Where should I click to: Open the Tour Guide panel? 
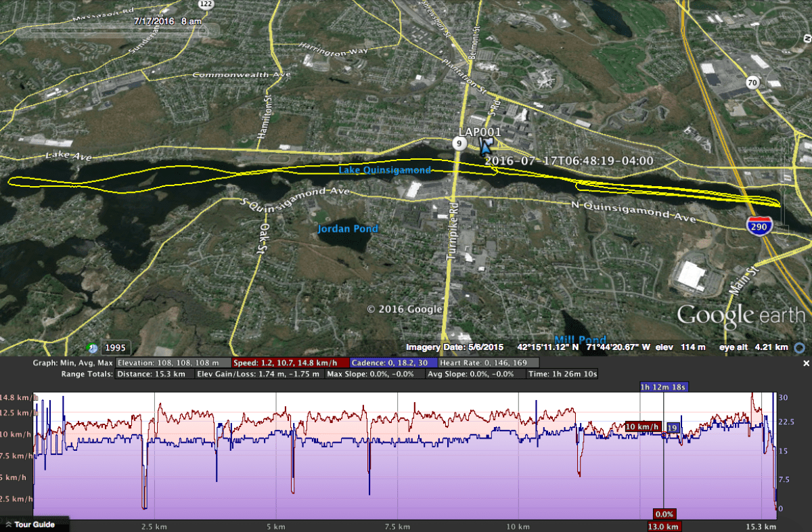[x=34, y=524]
